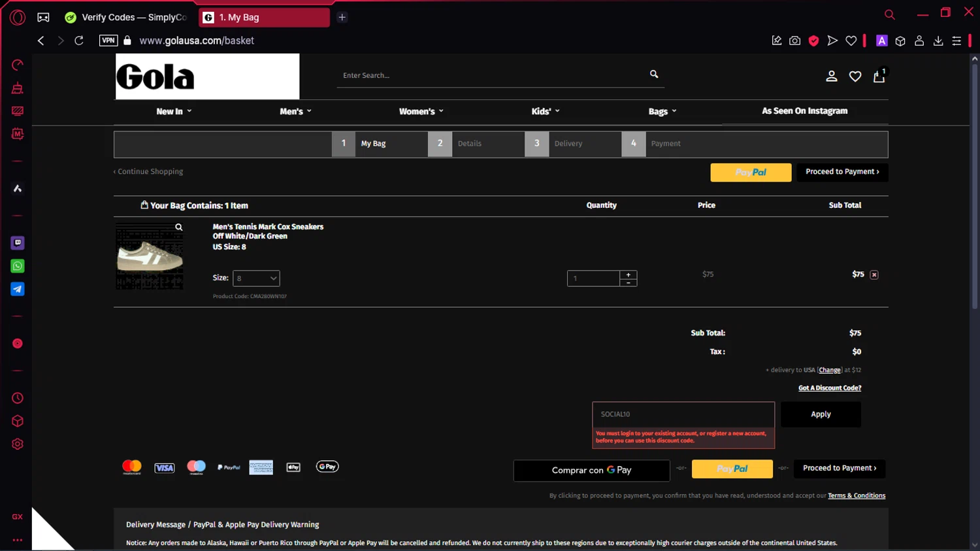Open Twitch in sidebar

click(18, 242)
